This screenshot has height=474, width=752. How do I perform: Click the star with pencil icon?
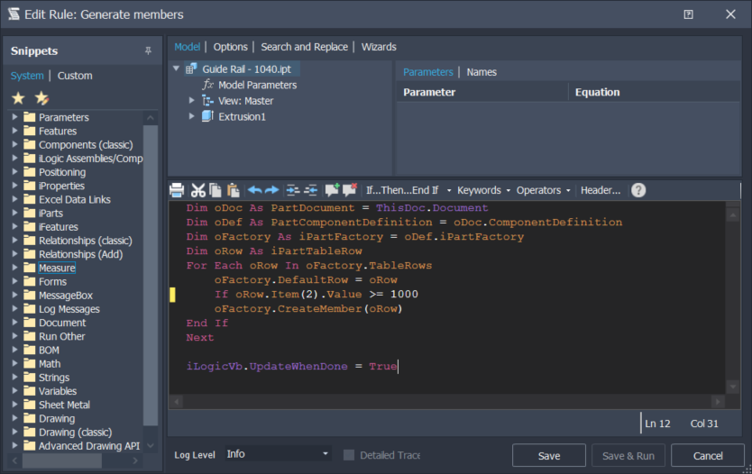pyautogui.click(x=42, y=98)
